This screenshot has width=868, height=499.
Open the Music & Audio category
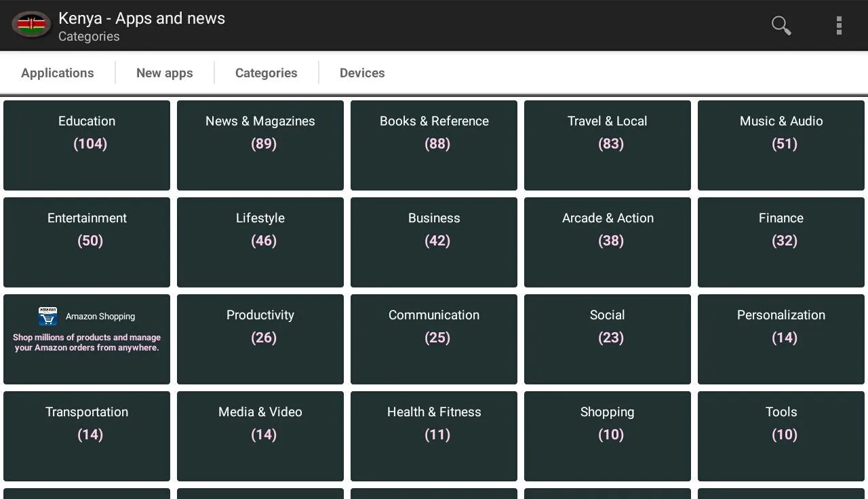(x=781, y=145)
